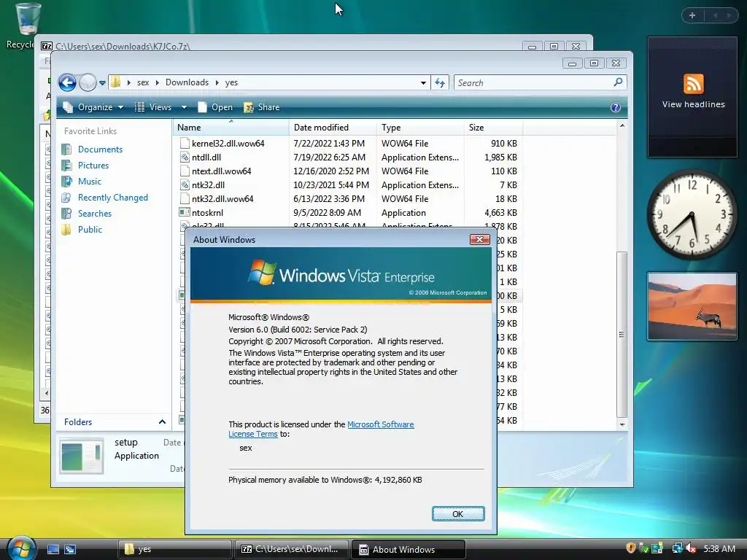This screenshot has width=747, height=560.
Task: Open the recent pages dropdown arrow
Action: (102, 83)
